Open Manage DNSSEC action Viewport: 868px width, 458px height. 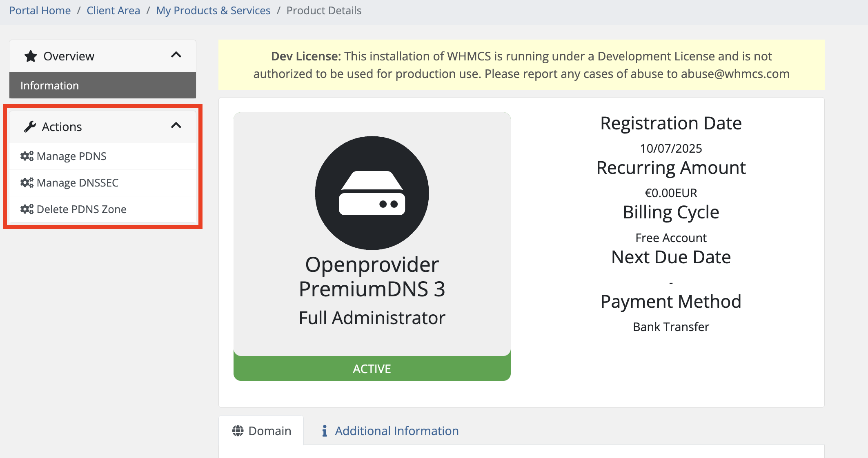[78, 183]
